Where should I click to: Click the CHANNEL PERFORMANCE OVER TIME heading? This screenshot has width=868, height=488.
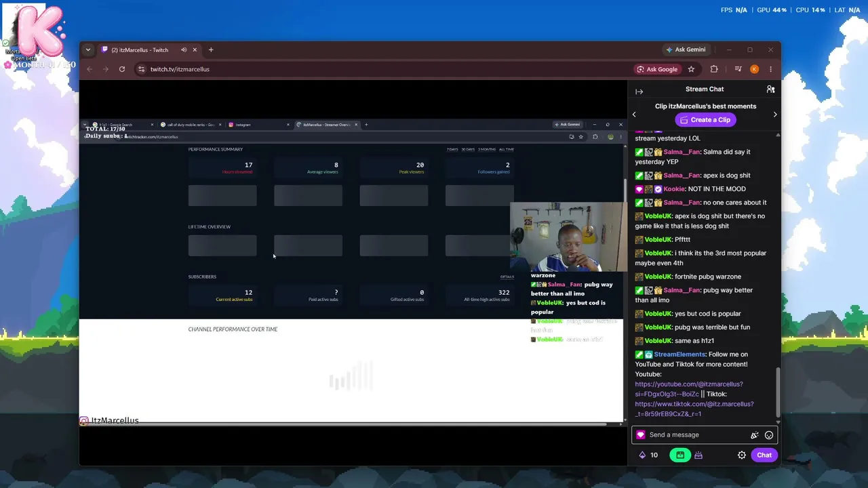[233, 329]
